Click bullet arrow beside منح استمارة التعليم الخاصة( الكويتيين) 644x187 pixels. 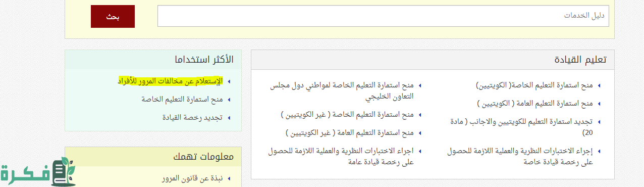[x=599, y=86]
